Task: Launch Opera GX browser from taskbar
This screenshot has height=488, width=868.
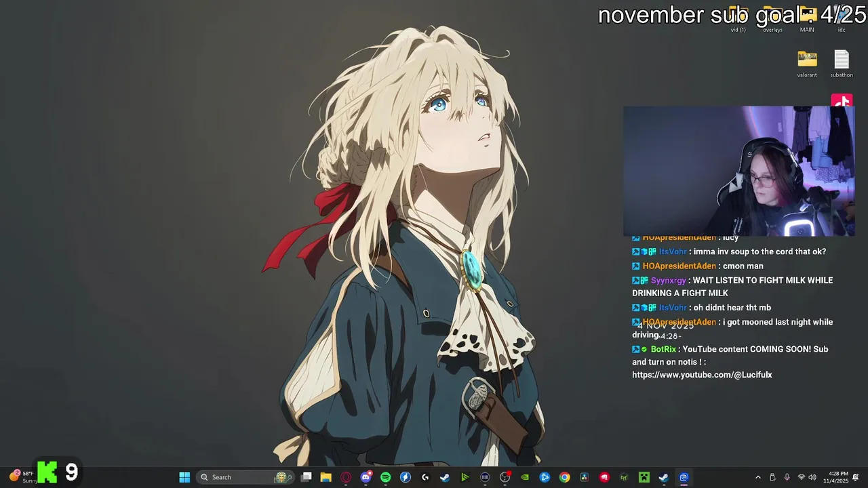Action: click(346, 477)
